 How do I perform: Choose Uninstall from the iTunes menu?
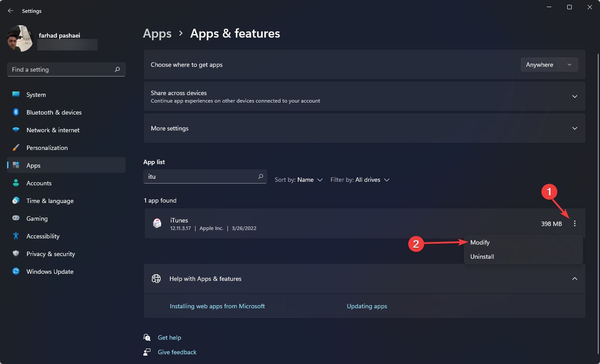(x=482, y=257)
